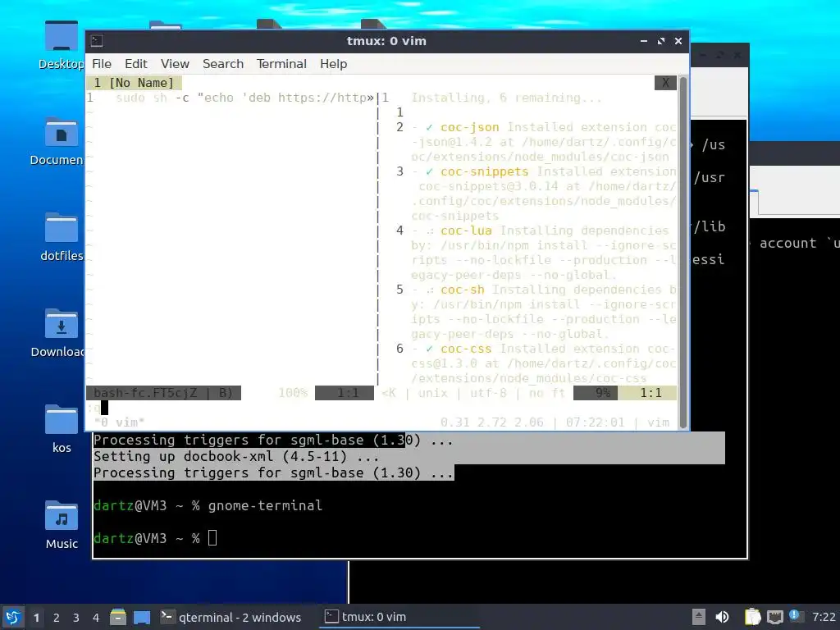Open the removable media eject tray icon

[x=698, y=617]
